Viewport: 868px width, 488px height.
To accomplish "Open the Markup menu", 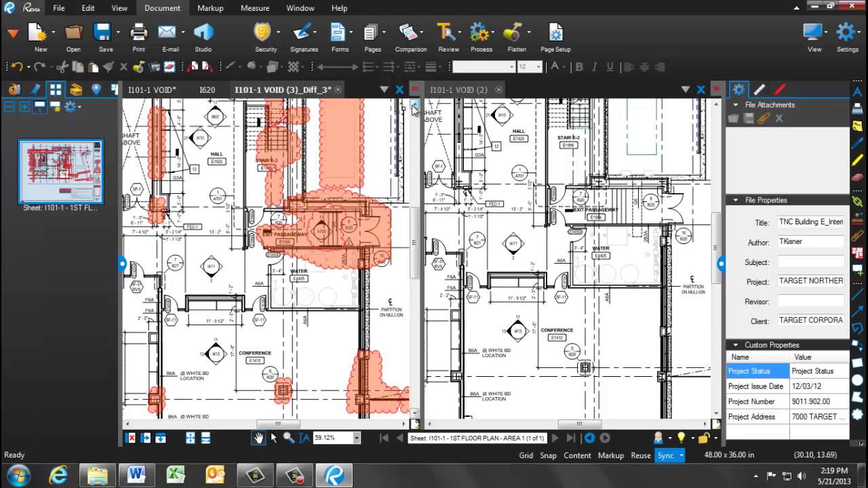I will [210, 8].
